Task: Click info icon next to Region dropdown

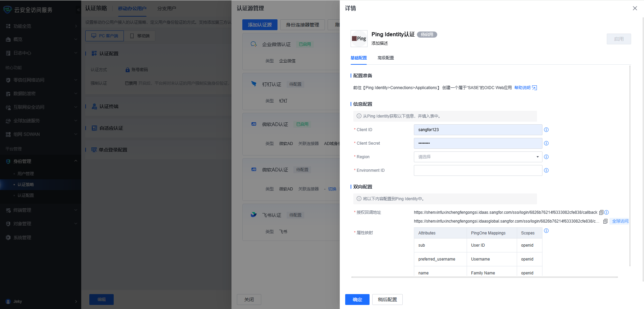Action: pos(546,157)
